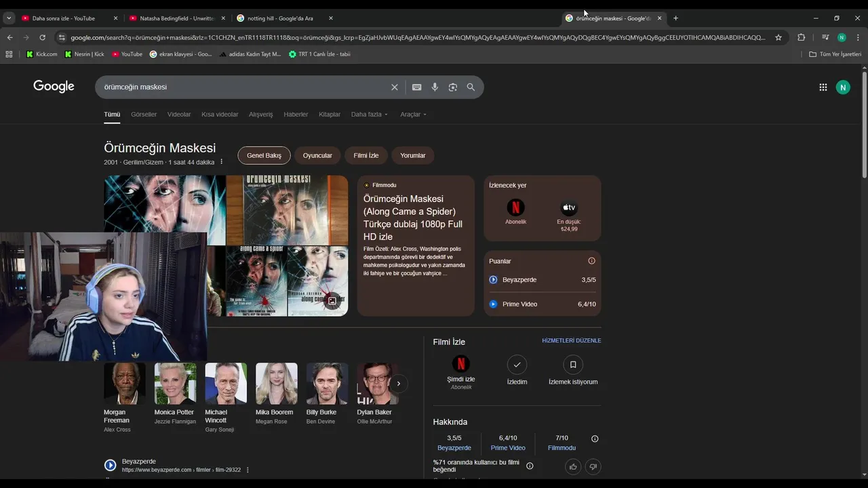Switch to Natasha Bedingfield browser tab
This screenshot has height=488, width=868.
177,18
